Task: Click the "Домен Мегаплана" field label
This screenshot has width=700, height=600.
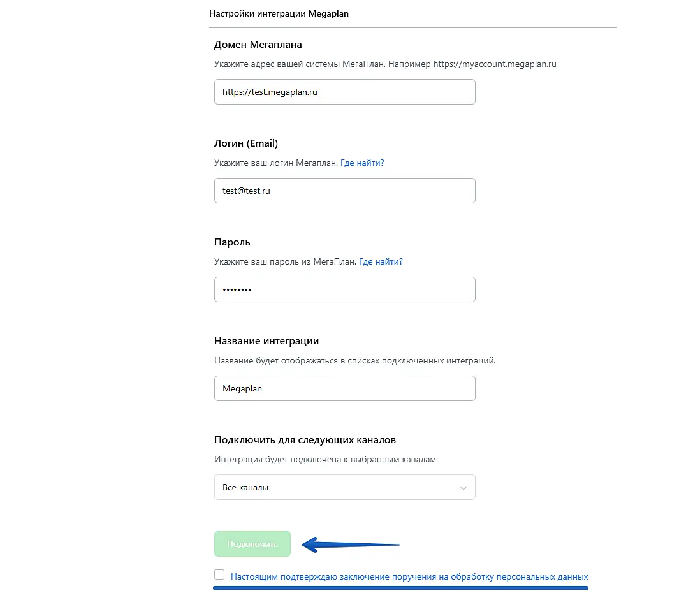Action: pyautogui.click(x=258, y=45)
